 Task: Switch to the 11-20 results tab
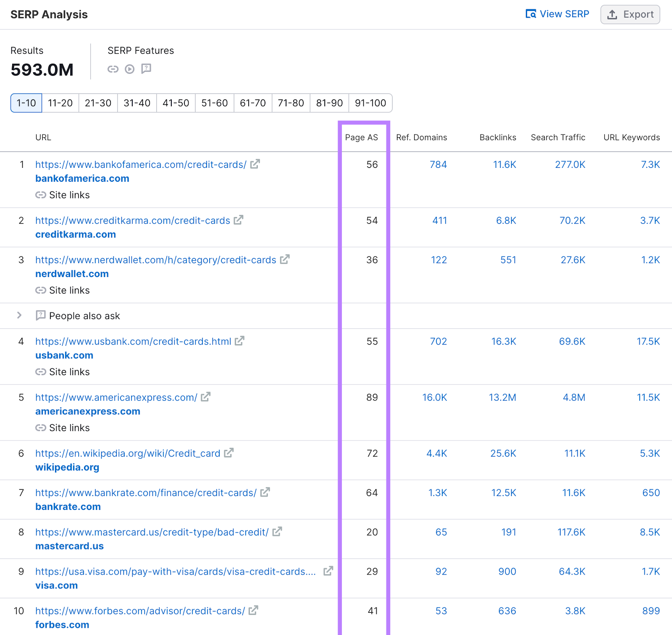click(60, 103)
